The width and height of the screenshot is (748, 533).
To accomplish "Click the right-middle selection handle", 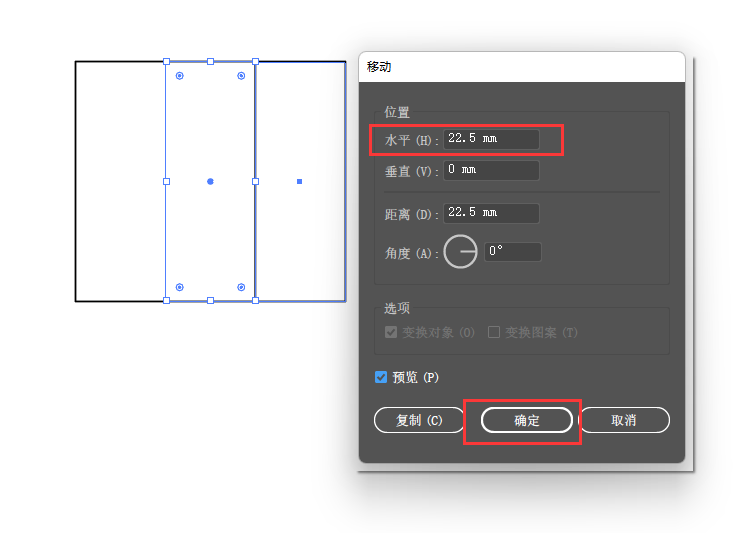I will click(x=255, y=181).
